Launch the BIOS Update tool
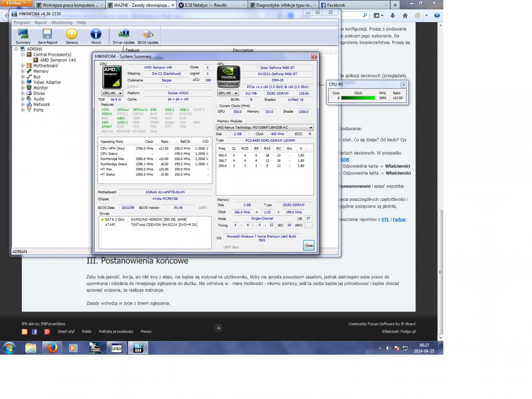The image size is (532, 399). 148,36
